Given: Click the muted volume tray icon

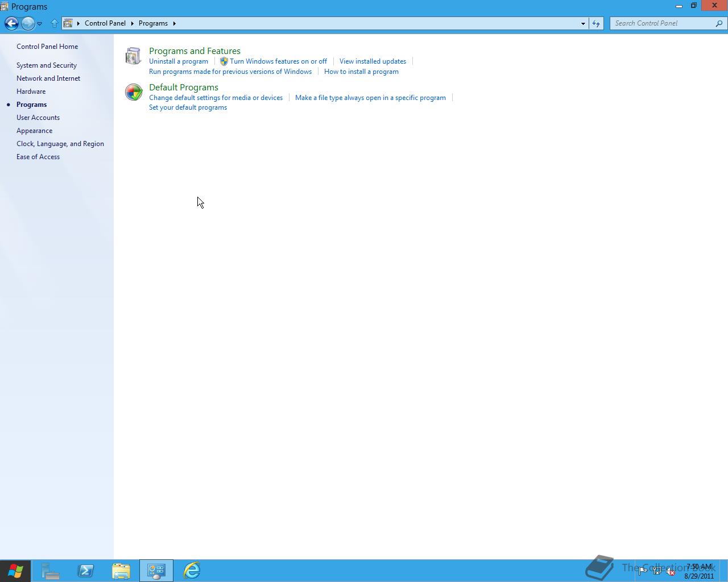Looking at the screenshot, I should pyautogui.click(x=671, y=572).
